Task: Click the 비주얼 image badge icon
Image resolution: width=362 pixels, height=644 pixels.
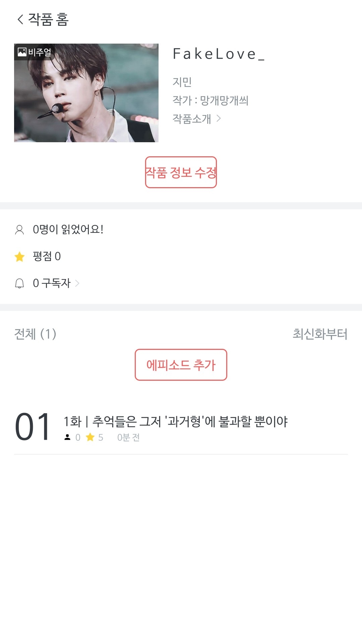Action: point(22,52)
